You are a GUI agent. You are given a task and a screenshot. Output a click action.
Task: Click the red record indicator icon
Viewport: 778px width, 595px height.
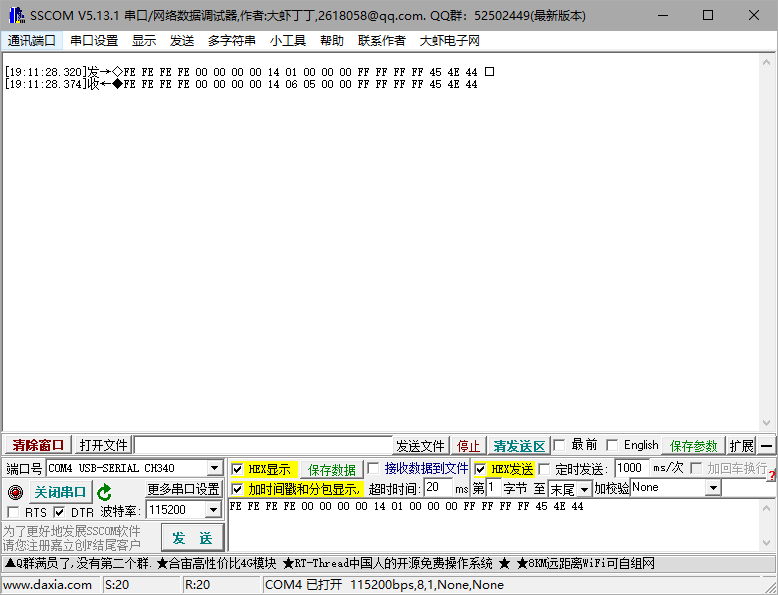[x=14, y=492]
